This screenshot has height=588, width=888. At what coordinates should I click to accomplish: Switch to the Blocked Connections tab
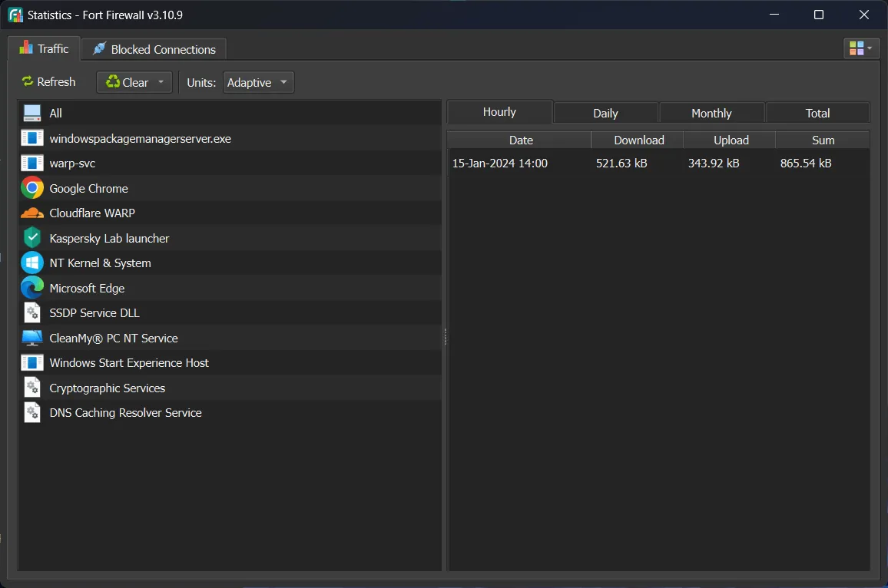click(x=154, y=49)
